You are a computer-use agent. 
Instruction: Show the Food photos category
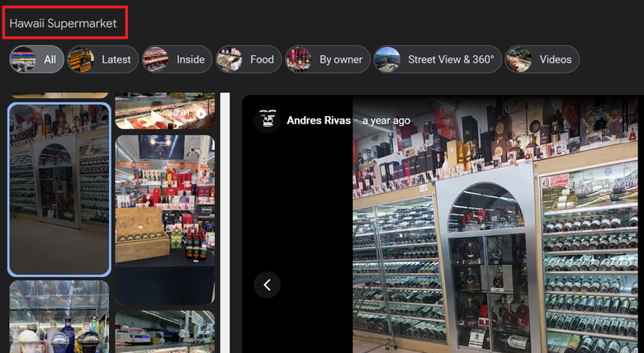249,59
